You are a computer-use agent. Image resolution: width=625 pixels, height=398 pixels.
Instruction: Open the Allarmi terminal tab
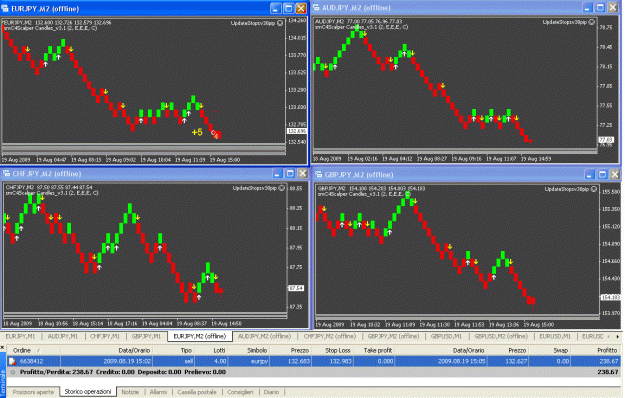pyautogui.click(x=158, y=392)
